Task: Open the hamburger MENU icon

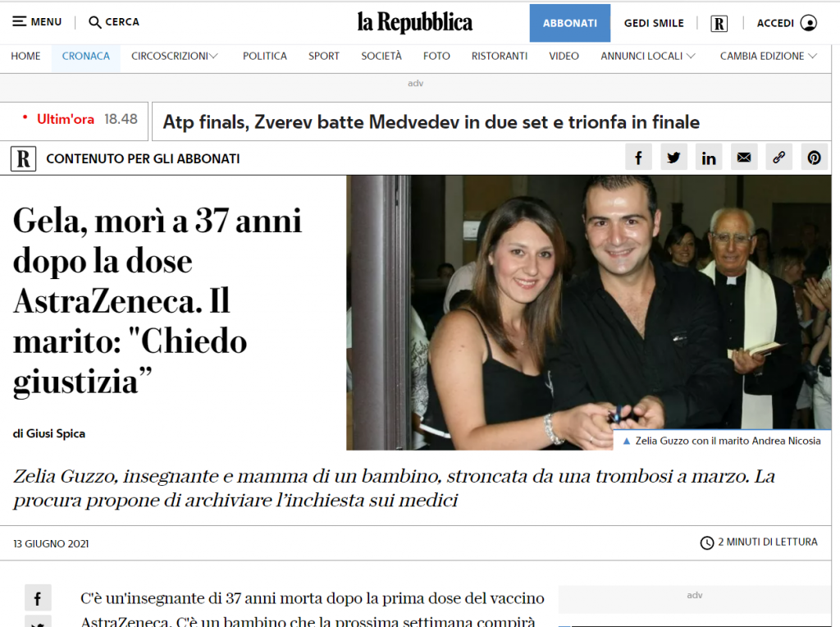Action: click(x=20, y=22)
